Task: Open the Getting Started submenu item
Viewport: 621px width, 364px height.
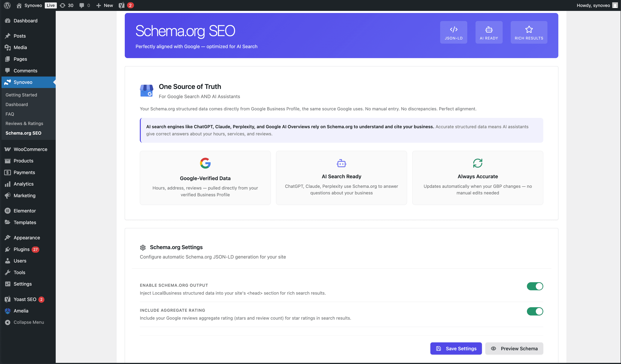Action: (21, 95)
